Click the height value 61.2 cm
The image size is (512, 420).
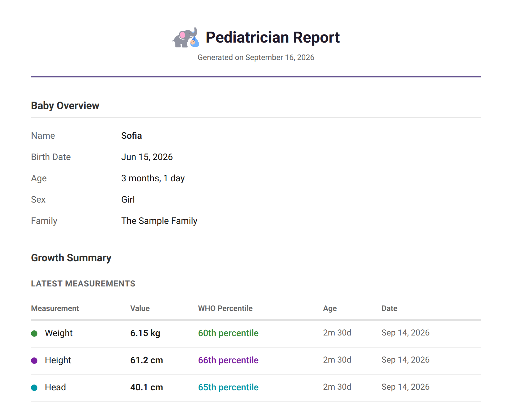[x=147, y=360]
